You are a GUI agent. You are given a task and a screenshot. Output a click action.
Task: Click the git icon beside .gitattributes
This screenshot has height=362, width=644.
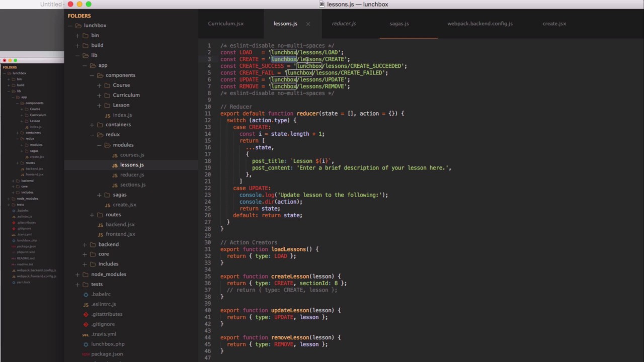[86, 314]
